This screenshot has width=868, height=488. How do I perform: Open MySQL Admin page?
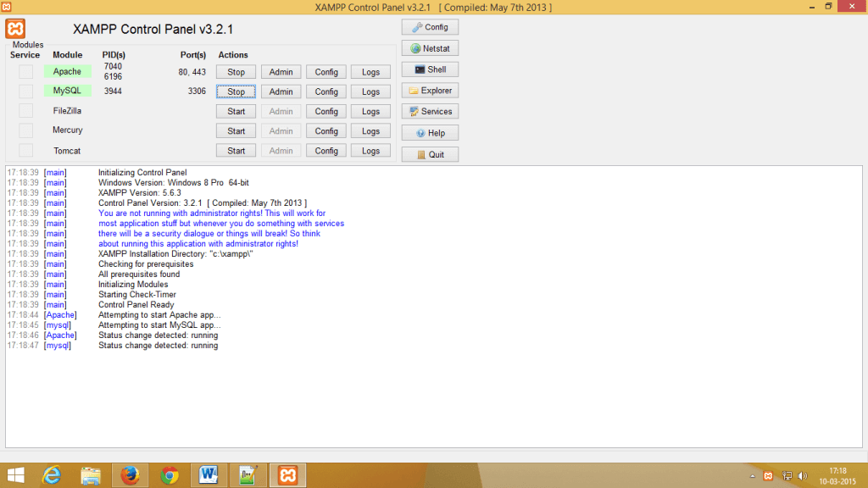pos(281,91)
